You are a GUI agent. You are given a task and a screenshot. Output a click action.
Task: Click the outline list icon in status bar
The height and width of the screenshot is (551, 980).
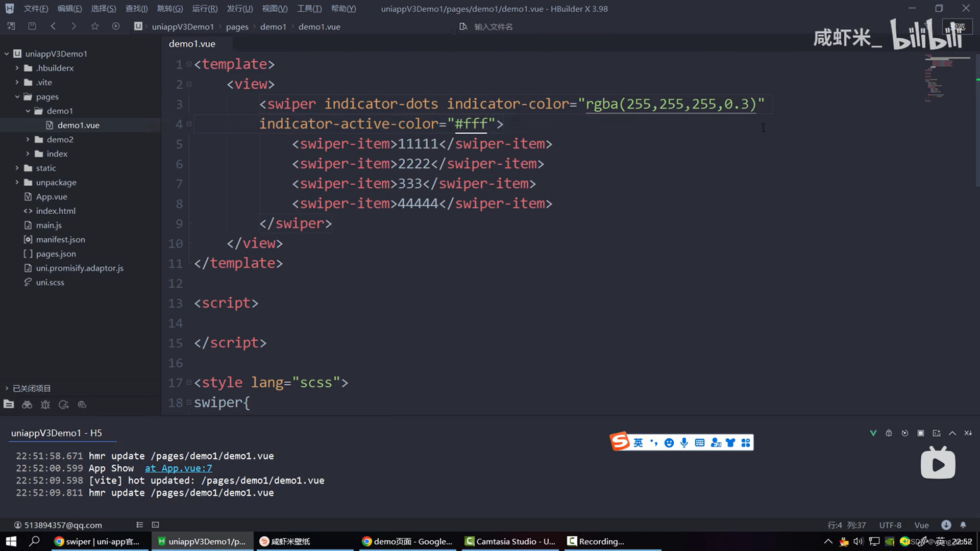click(x=139, y=524)
